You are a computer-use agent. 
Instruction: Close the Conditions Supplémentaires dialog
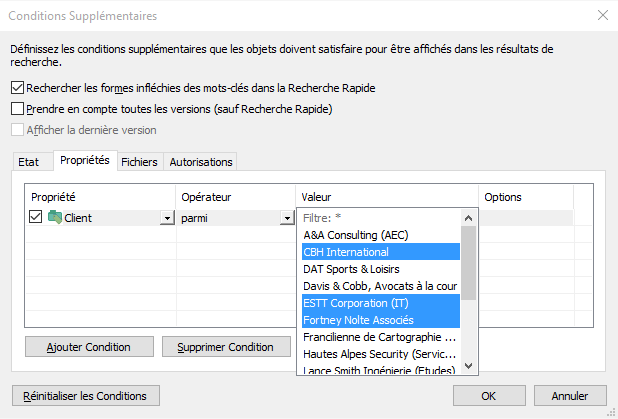(602, 15)
